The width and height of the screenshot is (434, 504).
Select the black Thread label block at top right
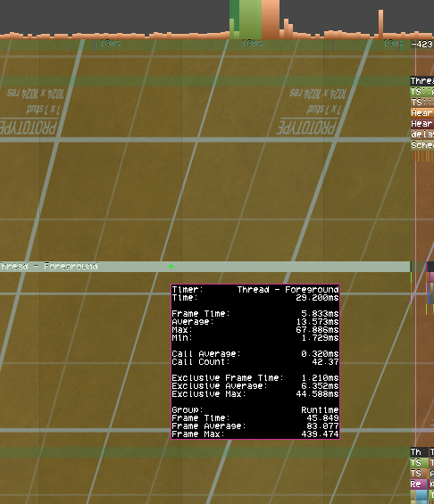coord(422,81)
